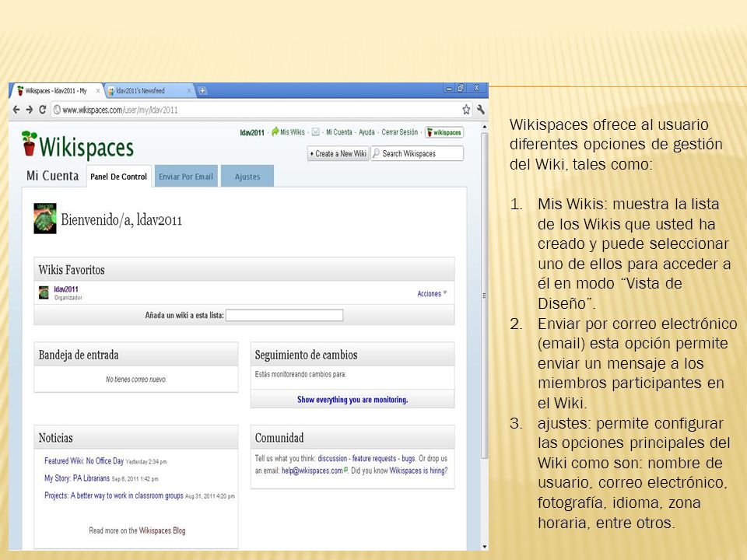747x560 pixels.
Task: Click the Wikis Favoritos heading
Action: click(72, 270)
